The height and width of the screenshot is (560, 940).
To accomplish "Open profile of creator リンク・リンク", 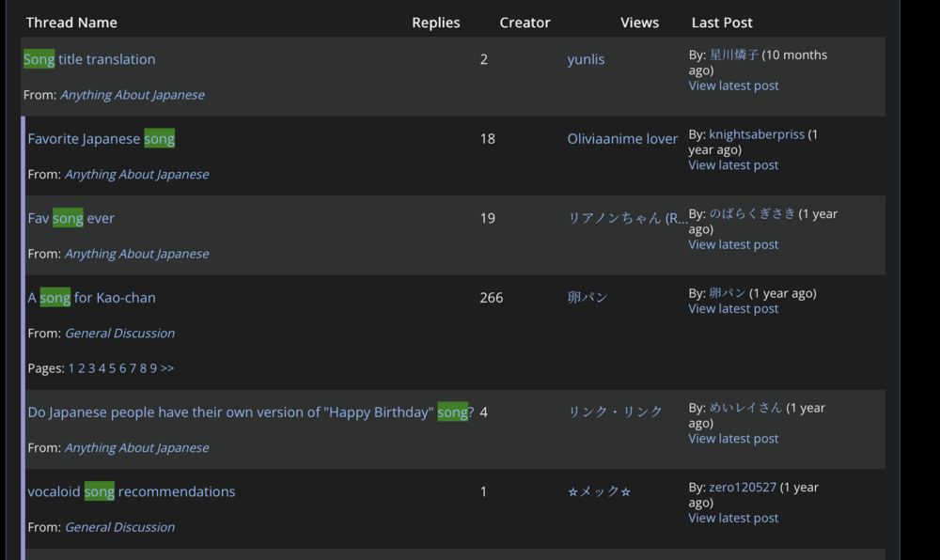I will click(x=615, y=412).
